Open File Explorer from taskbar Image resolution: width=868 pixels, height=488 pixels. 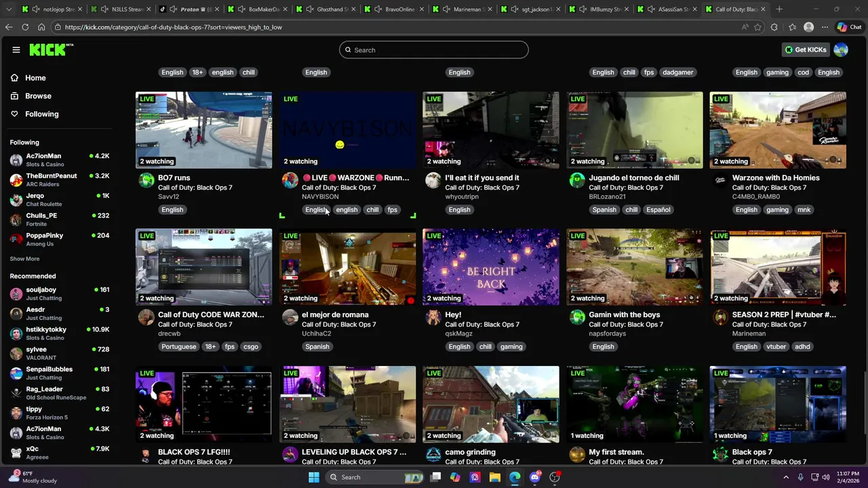[x=495, y=477]
